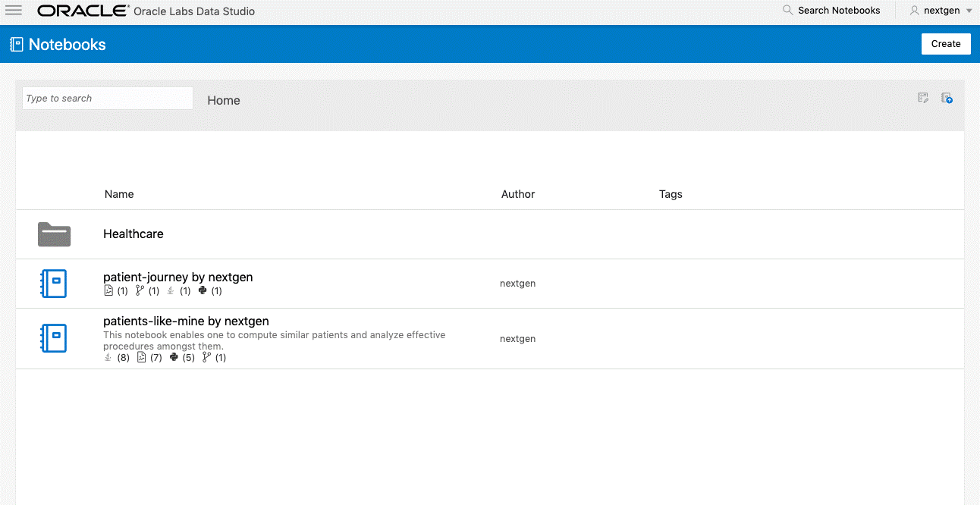Click the patients-like-mine notebook icon

(x=53, y=338)
